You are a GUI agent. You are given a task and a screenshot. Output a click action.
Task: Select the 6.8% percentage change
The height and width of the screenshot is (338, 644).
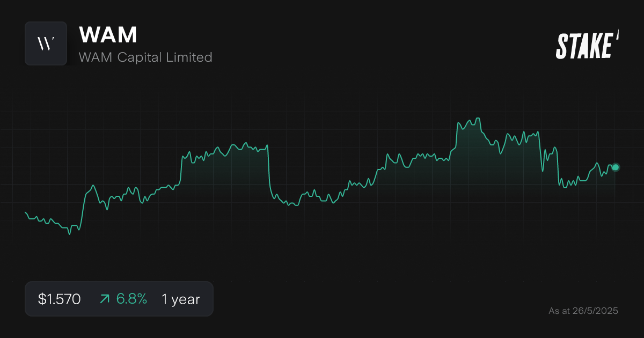tap(131, 299)
